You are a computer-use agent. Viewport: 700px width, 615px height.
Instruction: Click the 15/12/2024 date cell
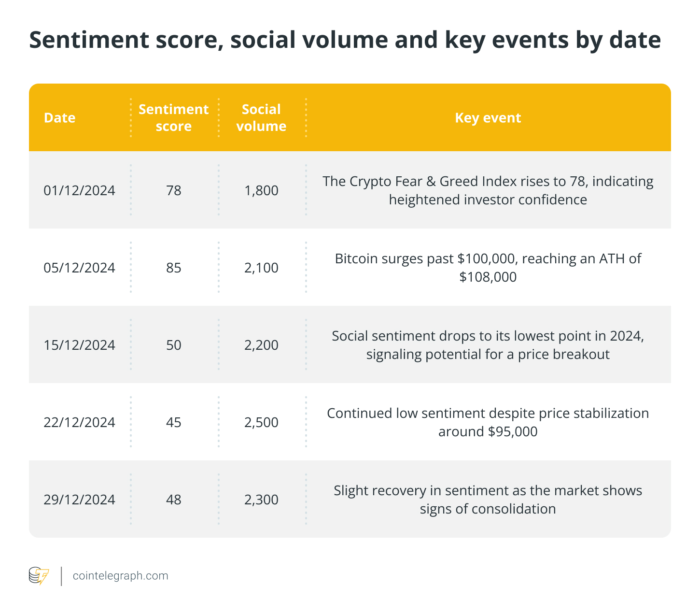[x=80, y=345]
